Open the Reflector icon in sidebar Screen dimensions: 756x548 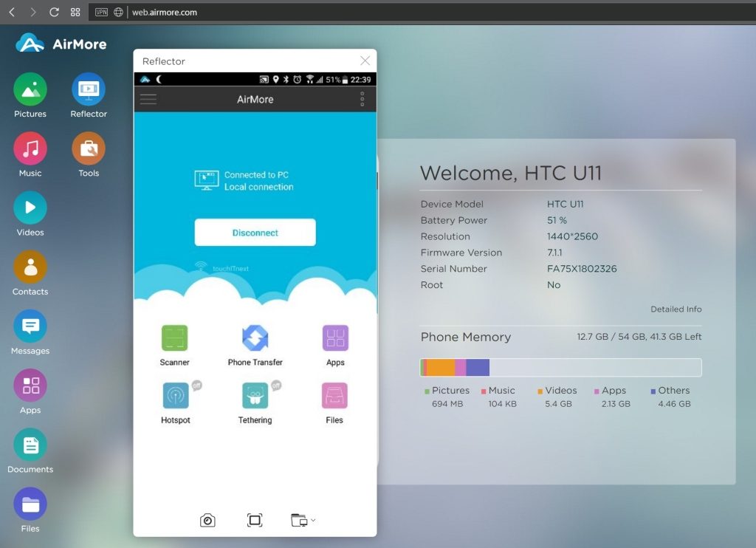tap(89, 89)
